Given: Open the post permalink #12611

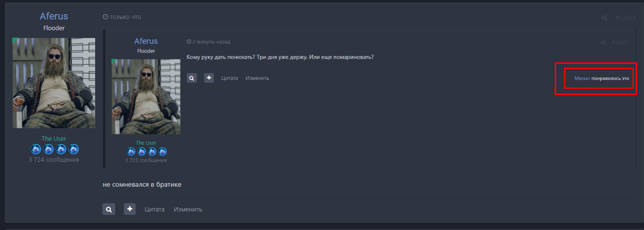Looking at the screenshot, I should coord(625,18).
